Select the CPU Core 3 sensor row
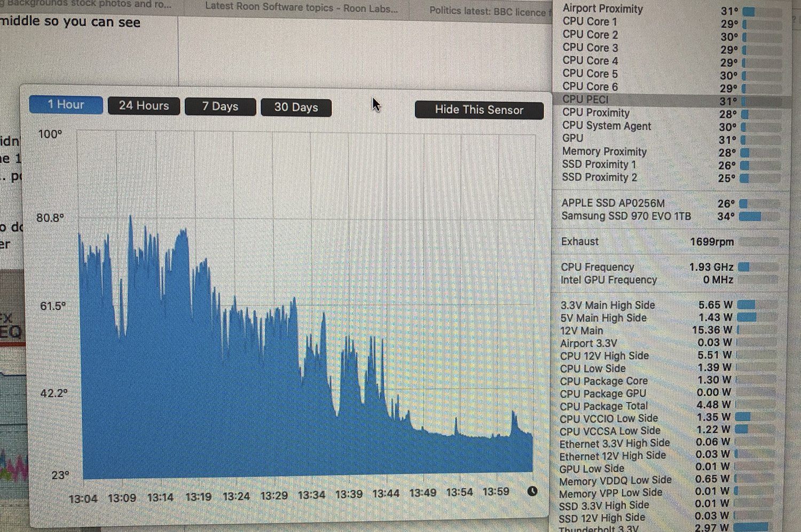Viewport: 801px width, 532px height. pos(671,48)
